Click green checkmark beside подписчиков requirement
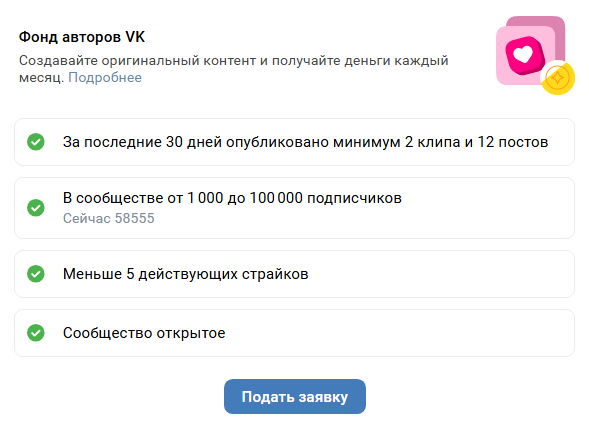The image size is (589, 426). coord(36,208)
